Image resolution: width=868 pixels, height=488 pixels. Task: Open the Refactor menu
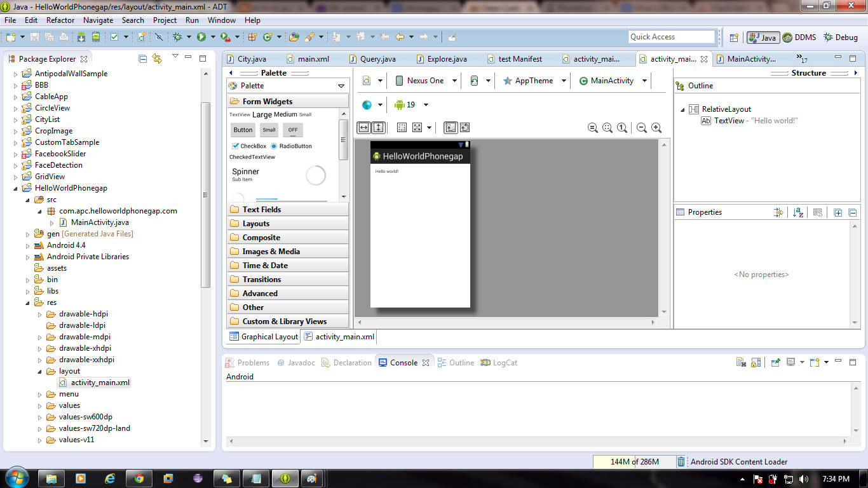(x=60, y=20)
